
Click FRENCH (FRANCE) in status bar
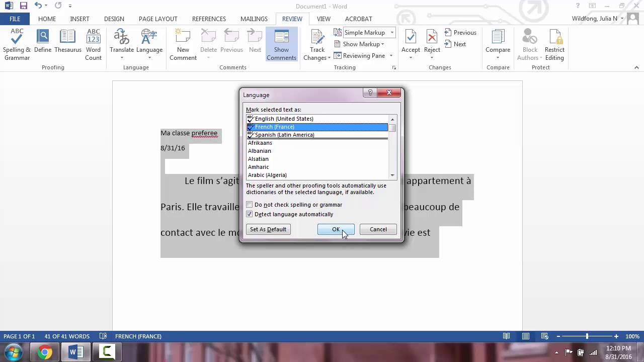138,336
